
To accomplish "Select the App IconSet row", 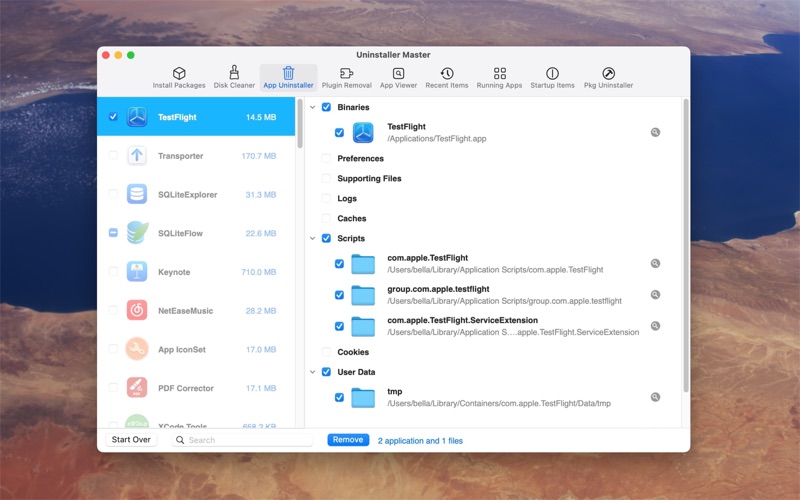I will tap(196, 349).
